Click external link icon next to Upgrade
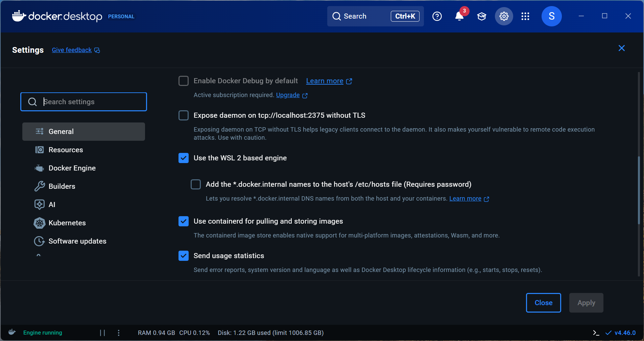This screenshot has height=341, width=644. click(305, 96)
